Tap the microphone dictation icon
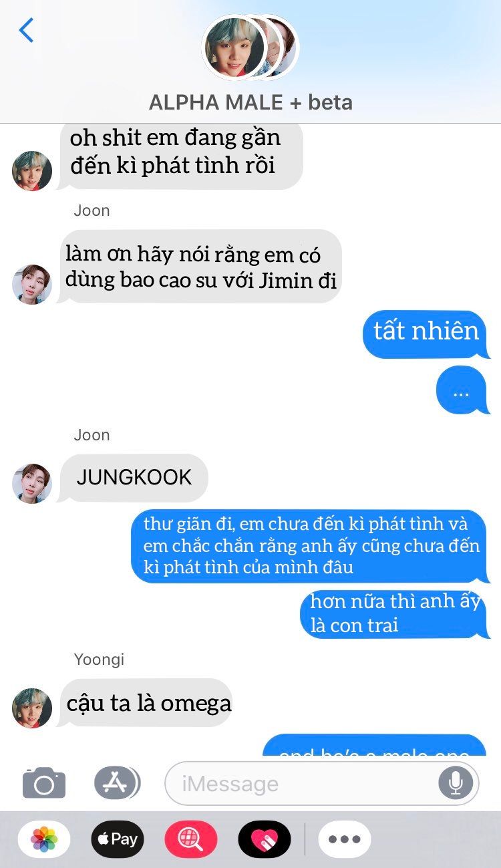The width and height of the screenshot is (501, 868). 456,782
